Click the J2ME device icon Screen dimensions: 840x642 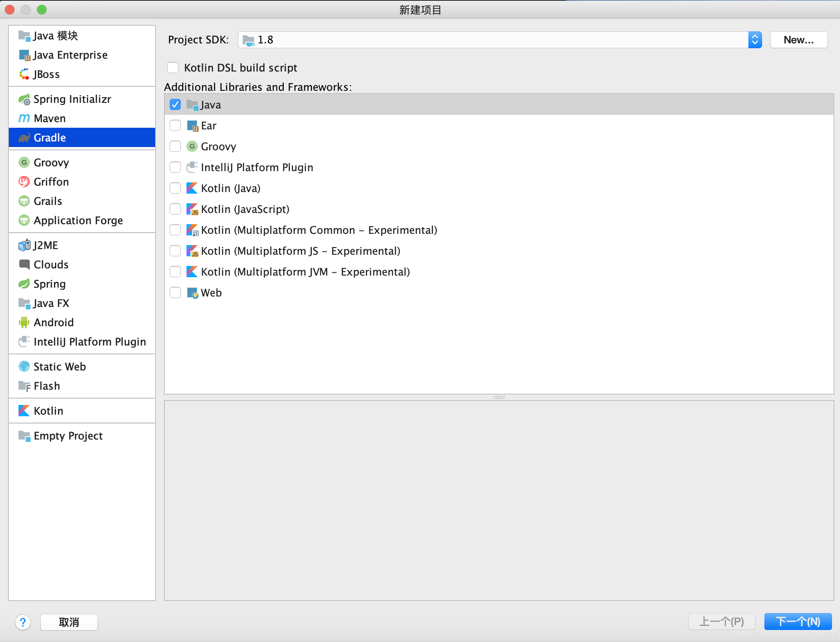click(24, 245)
